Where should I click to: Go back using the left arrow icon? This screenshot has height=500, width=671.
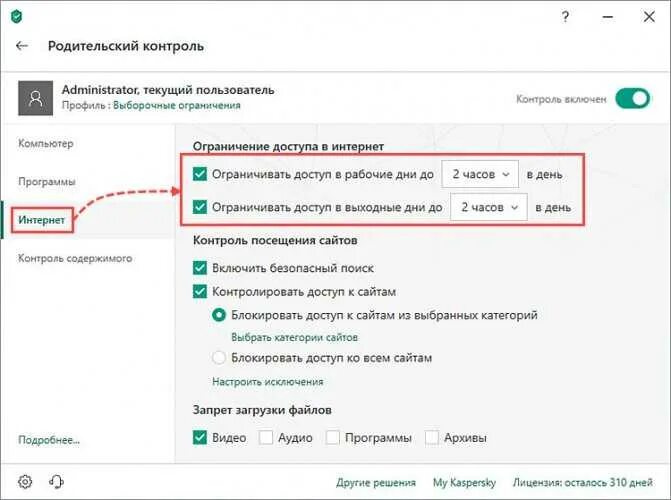click(22, 46)
